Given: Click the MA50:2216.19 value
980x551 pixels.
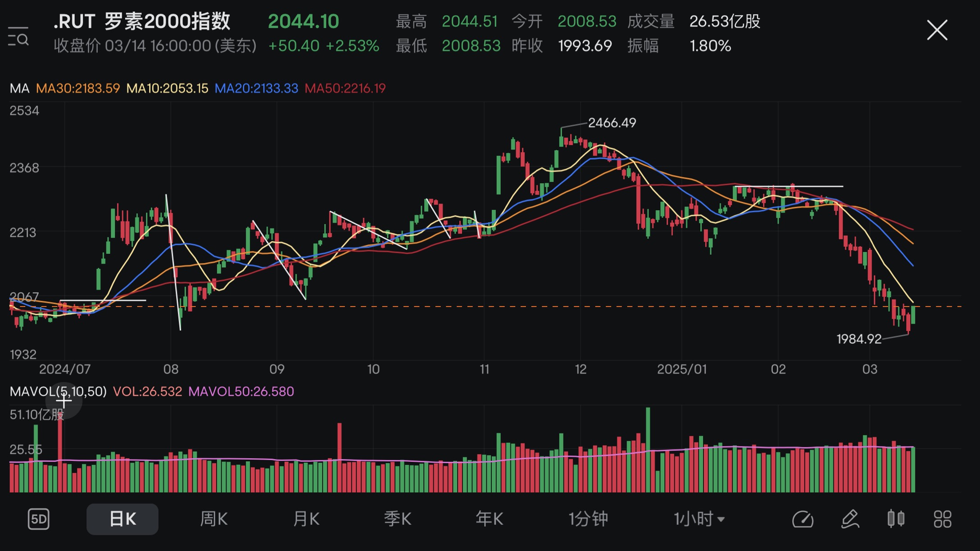Looking at the screenshot, I should click(345, 88).
